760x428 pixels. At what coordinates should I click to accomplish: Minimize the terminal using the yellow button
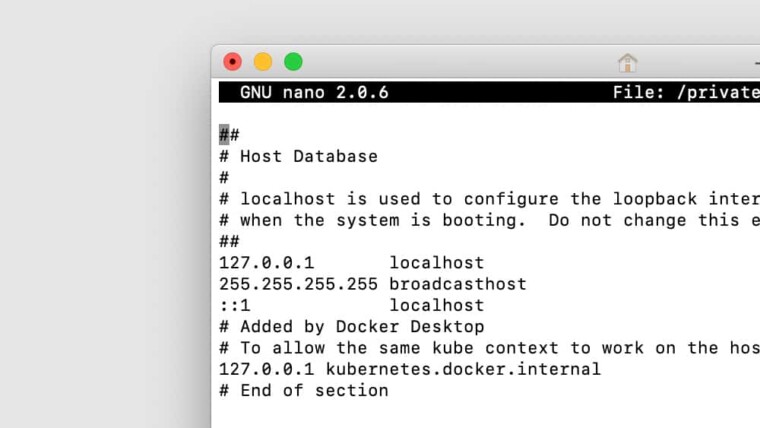(x=263, y=62)
